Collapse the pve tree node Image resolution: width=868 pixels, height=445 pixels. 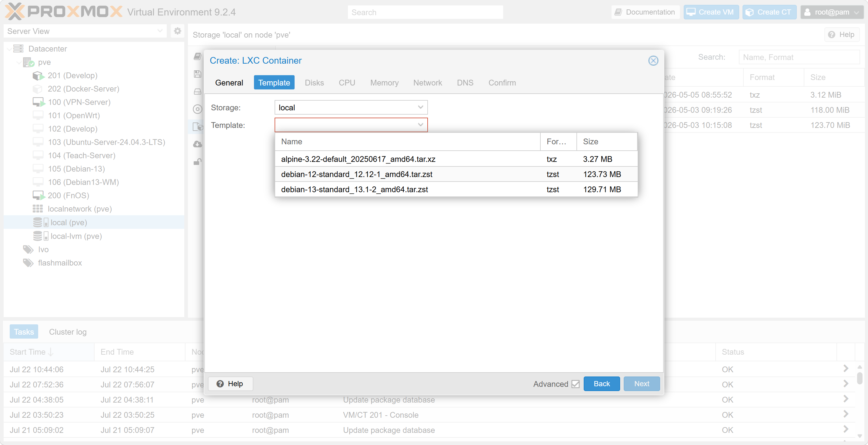click(19, 62)
